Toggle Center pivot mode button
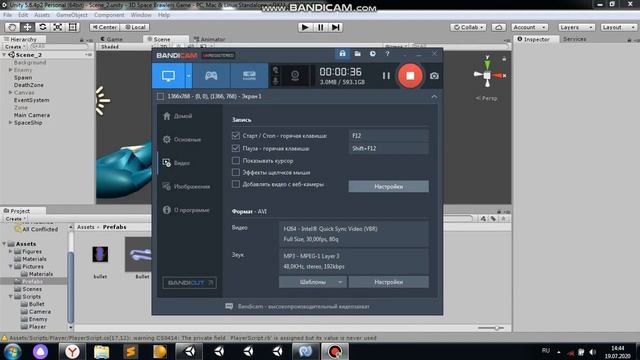 coord(104,27)
